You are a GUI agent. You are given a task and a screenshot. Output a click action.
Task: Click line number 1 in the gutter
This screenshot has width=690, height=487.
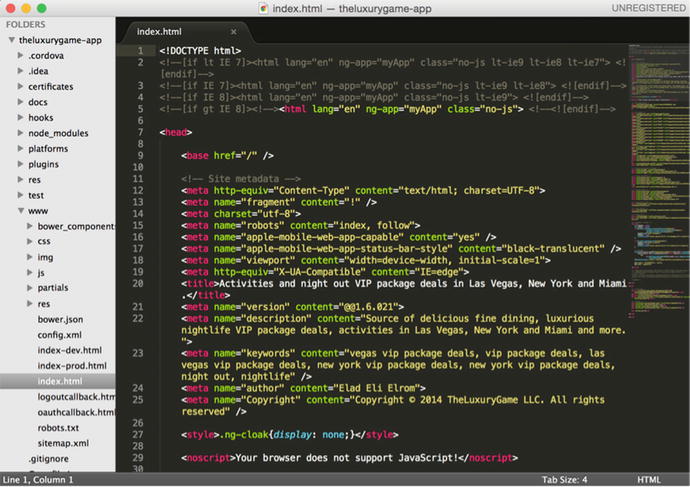[140, 51]
